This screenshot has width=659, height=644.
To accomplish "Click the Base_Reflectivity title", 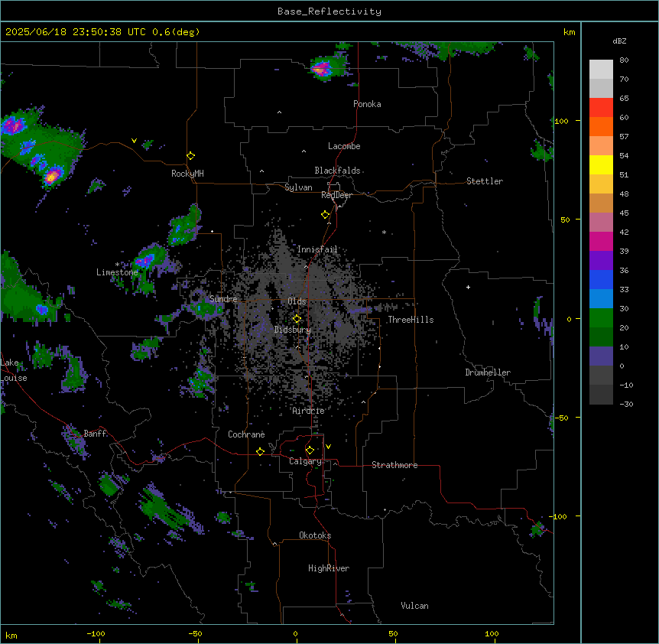I will [x=329, y=11].
